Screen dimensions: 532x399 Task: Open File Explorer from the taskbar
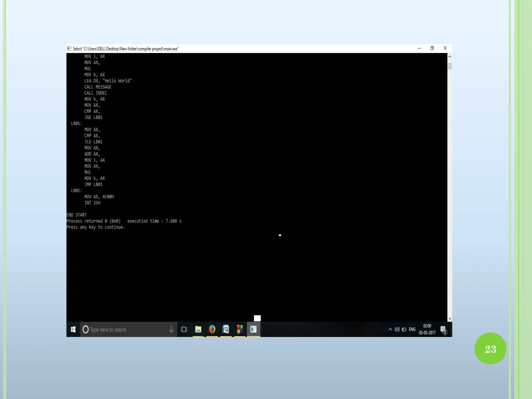[x=198, y=329]
